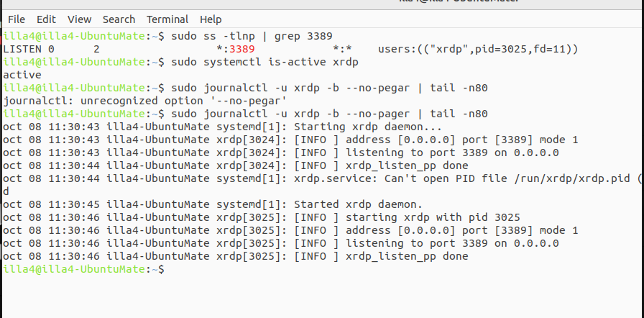The height and width of the screenshot is (318, 644).
Task: Open the File menu
Action: click(16, 19)
